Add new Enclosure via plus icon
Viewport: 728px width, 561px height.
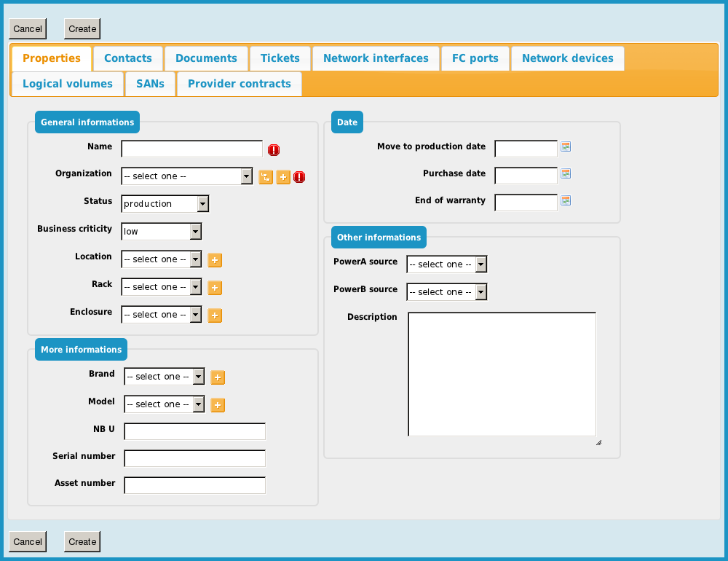[215, 315]
